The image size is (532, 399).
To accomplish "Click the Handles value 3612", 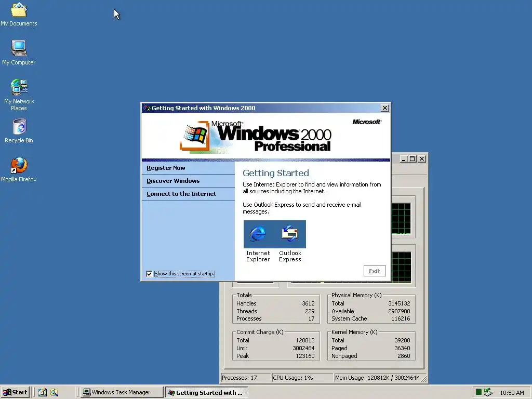I will coord(308,303).
